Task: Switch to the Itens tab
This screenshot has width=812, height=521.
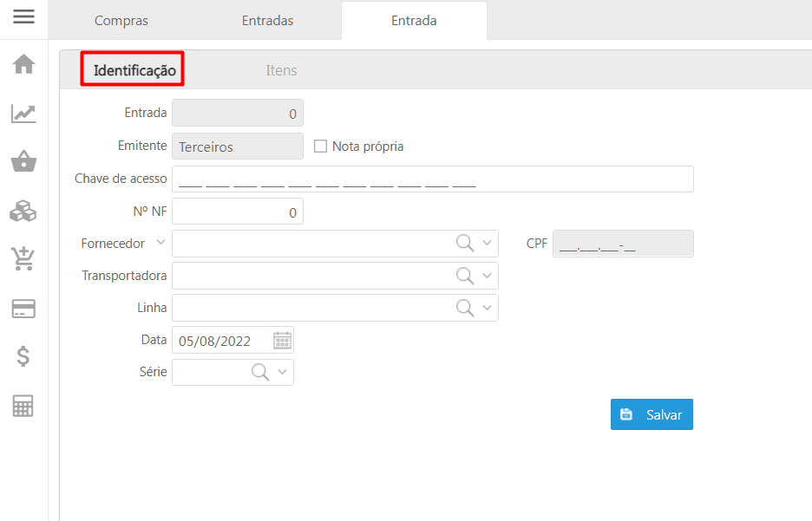Action: (281, 70)
